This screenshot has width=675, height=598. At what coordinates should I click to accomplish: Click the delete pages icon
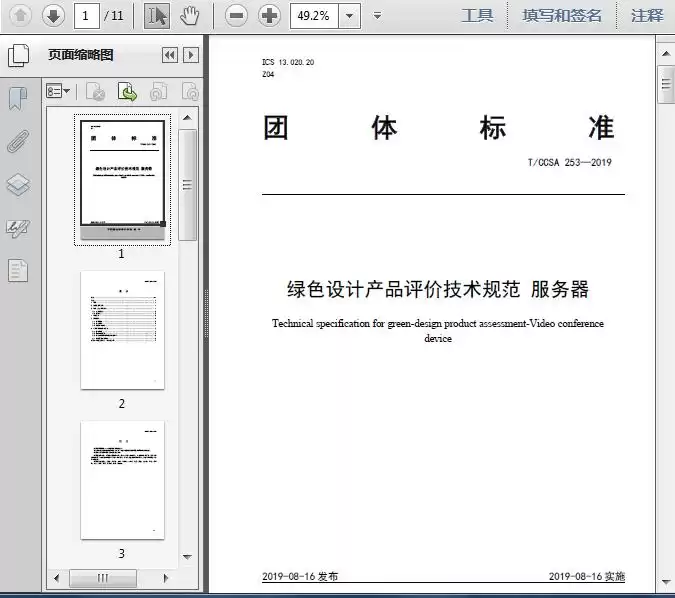tap(96, 91)
